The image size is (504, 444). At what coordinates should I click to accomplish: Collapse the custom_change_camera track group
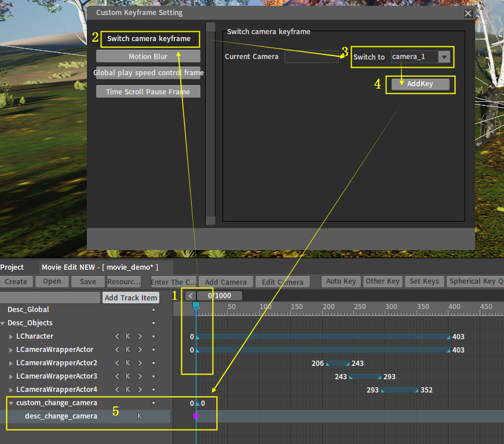point(11,403)
